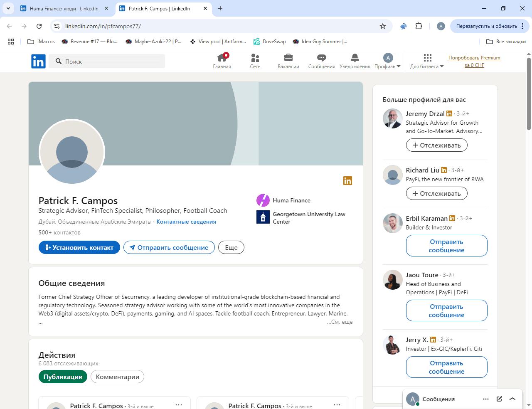Viewport: 532px width, 409px height.
Task: Open Jerry X.'s profile avatar
Action: point(393,345)
